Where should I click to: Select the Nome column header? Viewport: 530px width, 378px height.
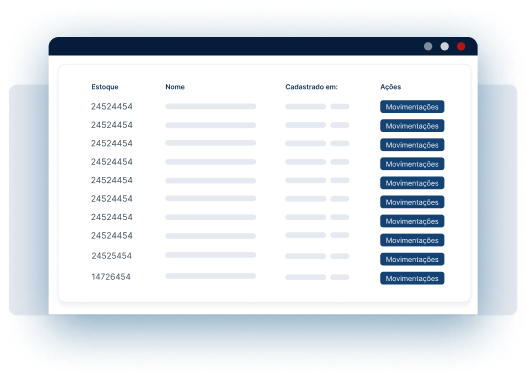coord(175,87)
